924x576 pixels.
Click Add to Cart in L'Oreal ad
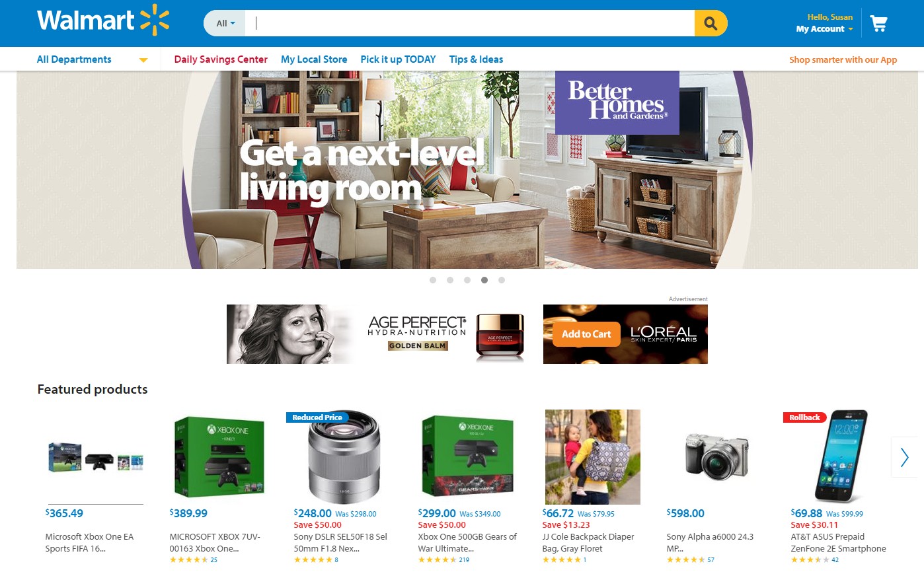pos(586,334)
